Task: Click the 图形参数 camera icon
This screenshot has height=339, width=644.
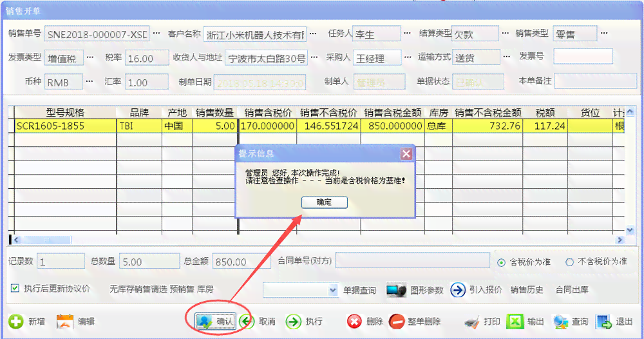Action: 396,290
